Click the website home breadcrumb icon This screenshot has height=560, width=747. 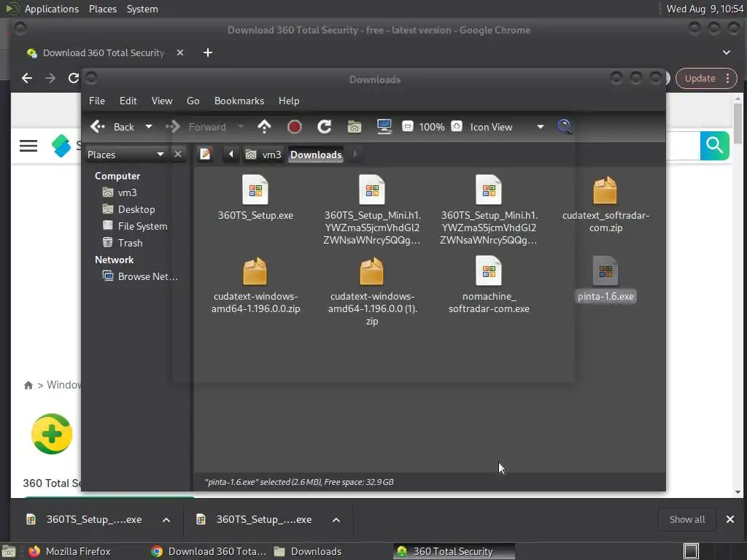[28, 385]
